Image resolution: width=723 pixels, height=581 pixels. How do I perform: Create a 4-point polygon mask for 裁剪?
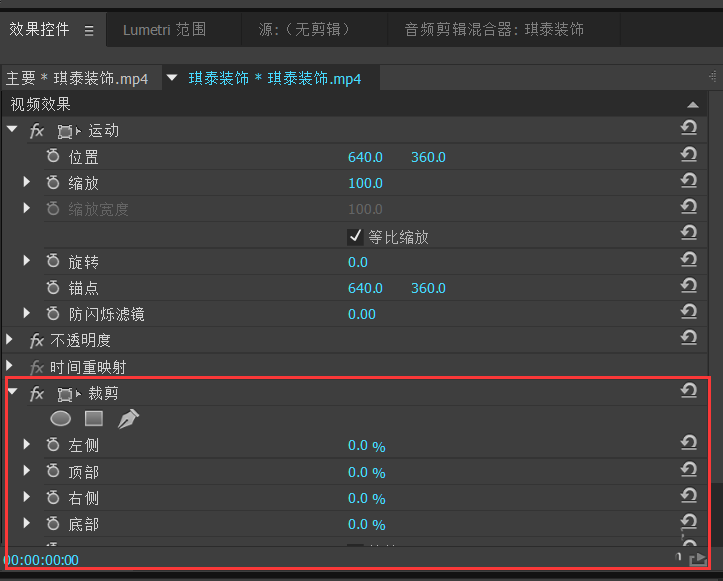(x=94, y=419)
